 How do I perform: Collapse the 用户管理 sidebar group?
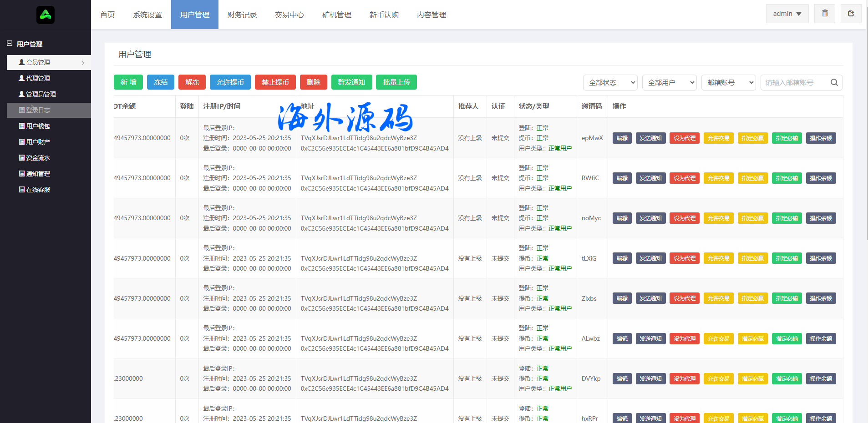(x=10, y=44)
